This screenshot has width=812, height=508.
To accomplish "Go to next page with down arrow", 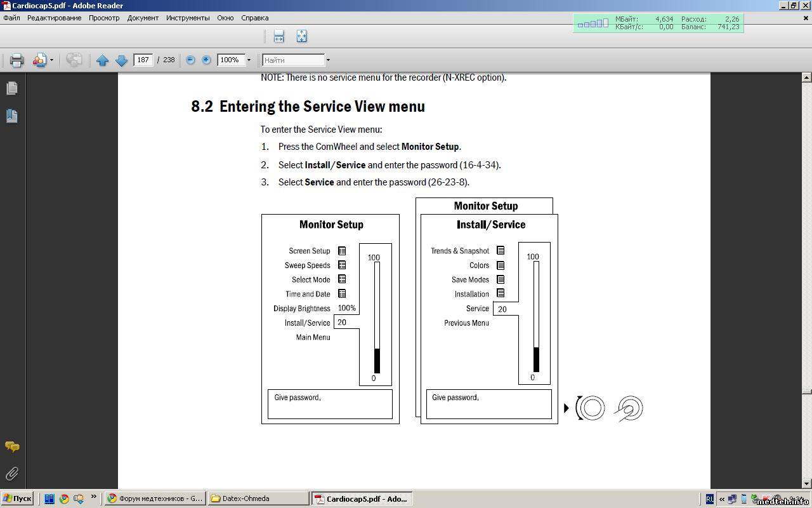I will [121, 60].
